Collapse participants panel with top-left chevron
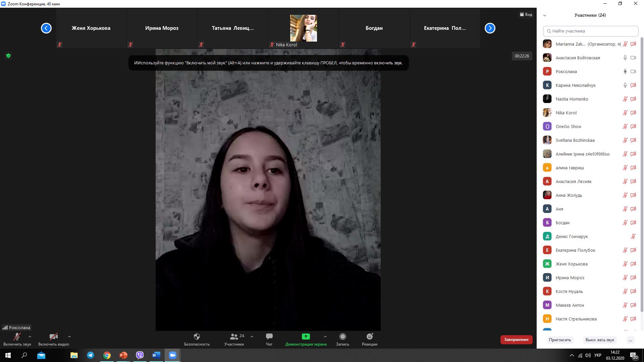 (x=545, y=15)
